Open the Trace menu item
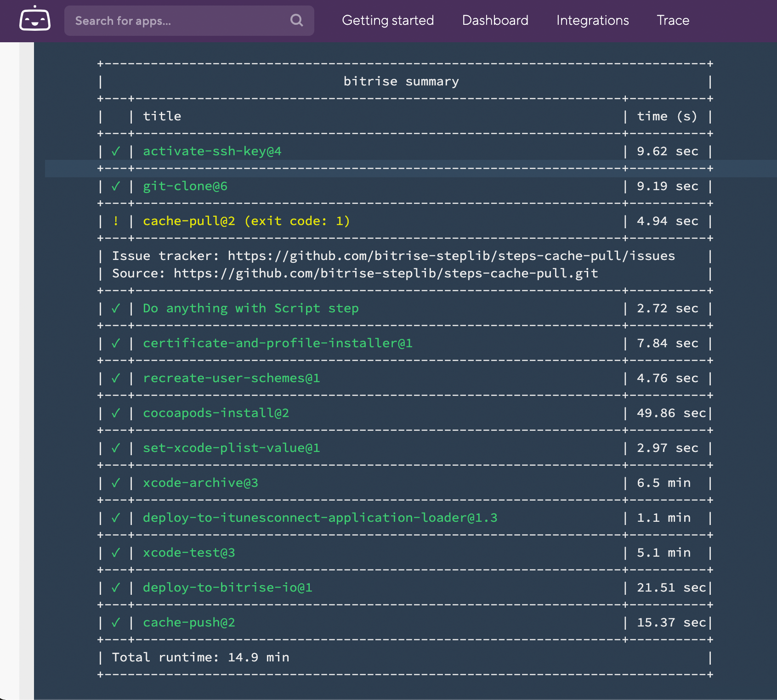Viewport: 777px width, 700px height. coord(673,20)
